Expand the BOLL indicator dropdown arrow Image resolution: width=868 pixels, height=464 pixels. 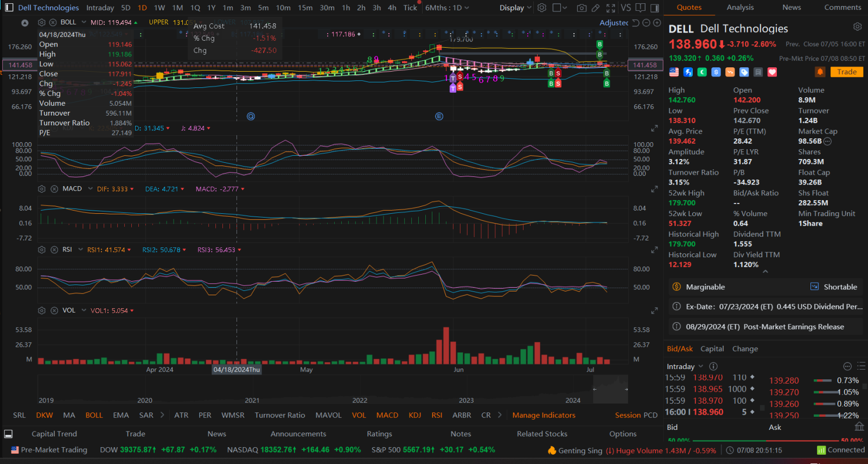coord(84,22)
